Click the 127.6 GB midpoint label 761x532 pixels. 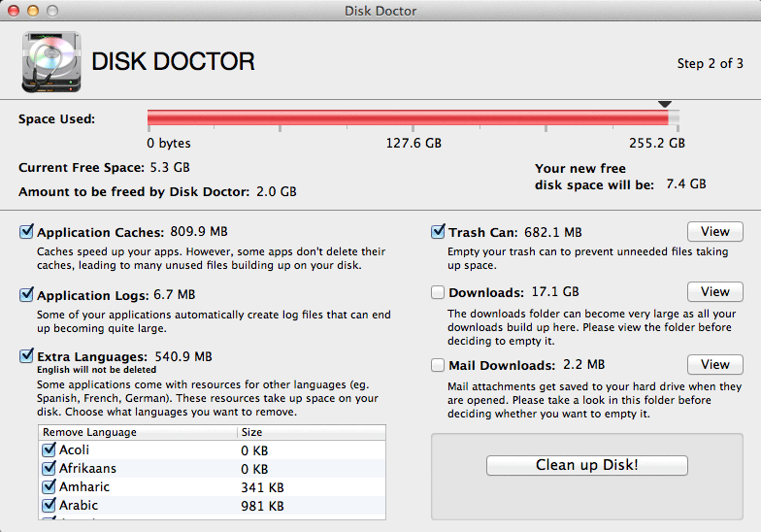tap(414, 144)
